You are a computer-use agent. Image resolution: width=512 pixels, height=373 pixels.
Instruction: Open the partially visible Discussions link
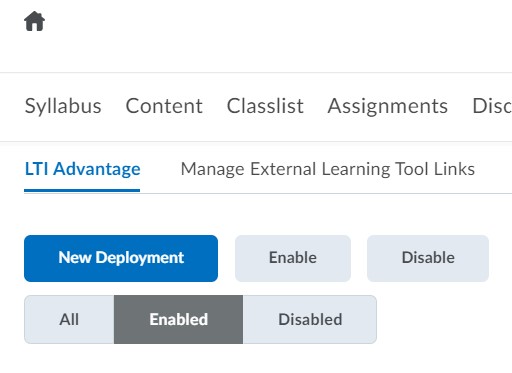[492, 106]
